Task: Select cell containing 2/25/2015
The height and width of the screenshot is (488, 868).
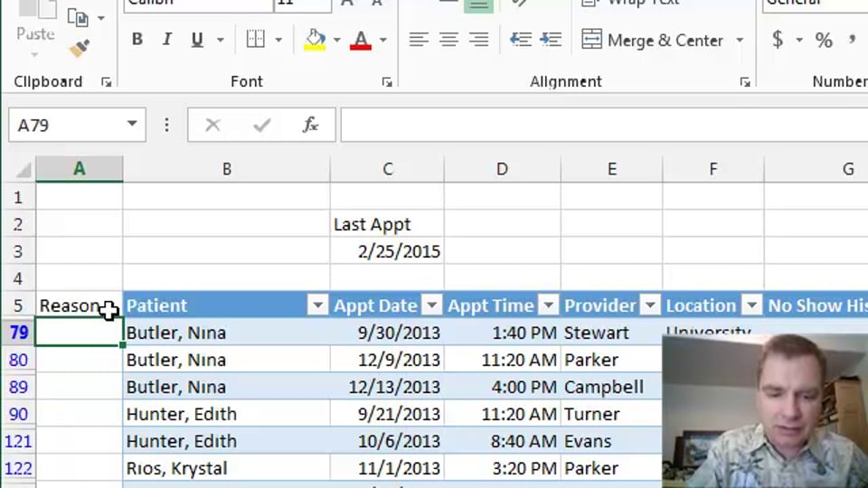Action: pyautogui.click(x=388, y=251)
